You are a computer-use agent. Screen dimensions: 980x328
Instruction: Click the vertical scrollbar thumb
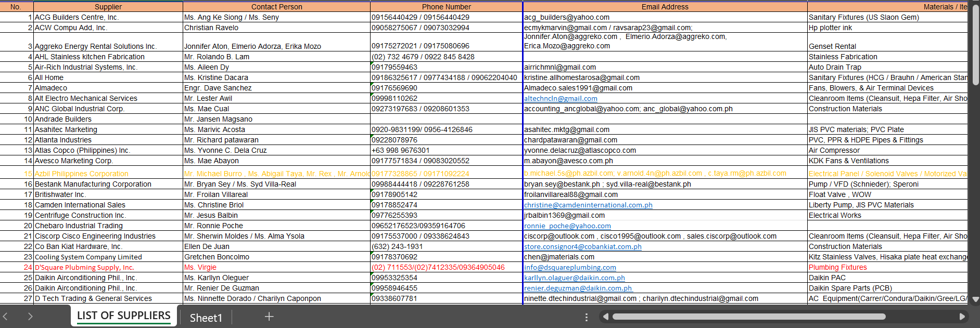click(x=976, y=45)
